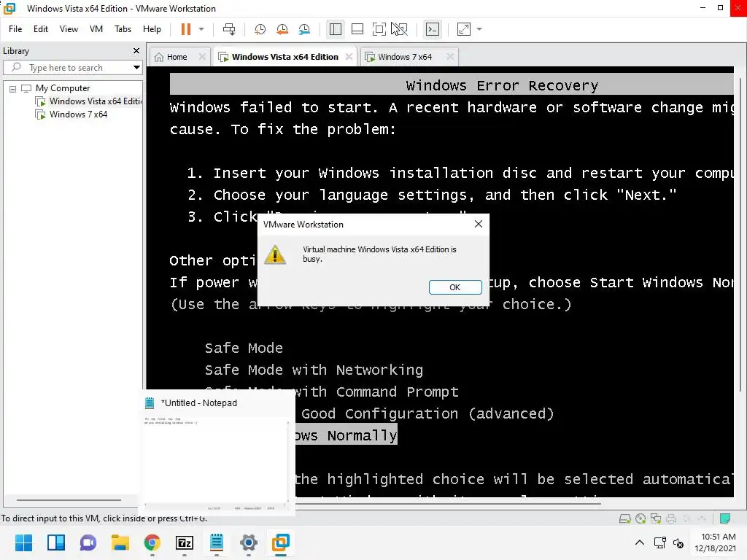Open the File menu

15,29
